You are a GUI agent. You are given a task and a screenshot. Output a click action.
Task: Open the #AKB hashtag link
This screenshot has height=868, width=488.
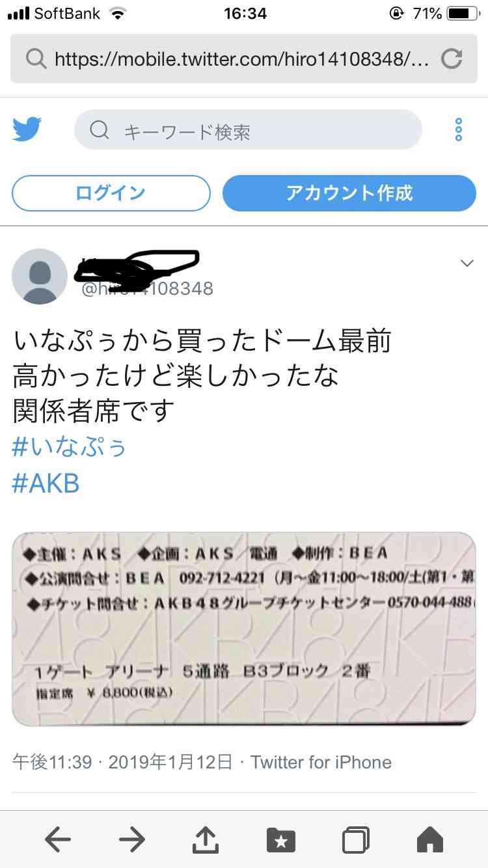point(46,483)
